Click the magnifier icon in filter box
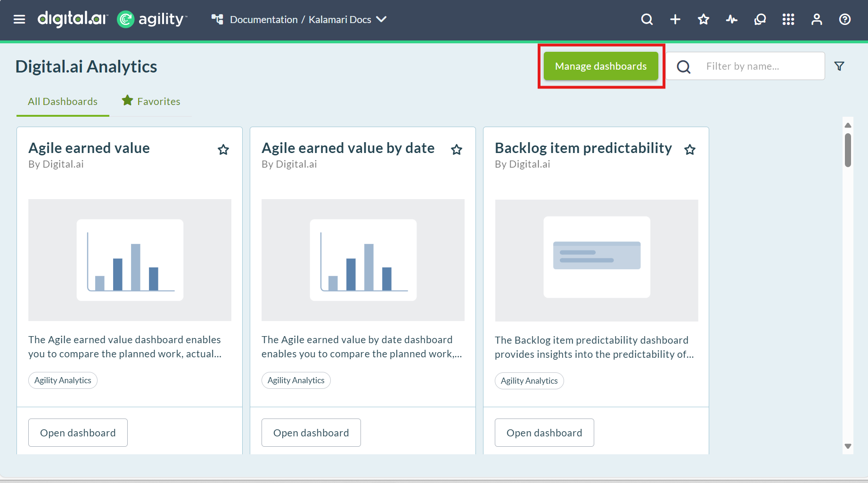 tap(684, 66)
